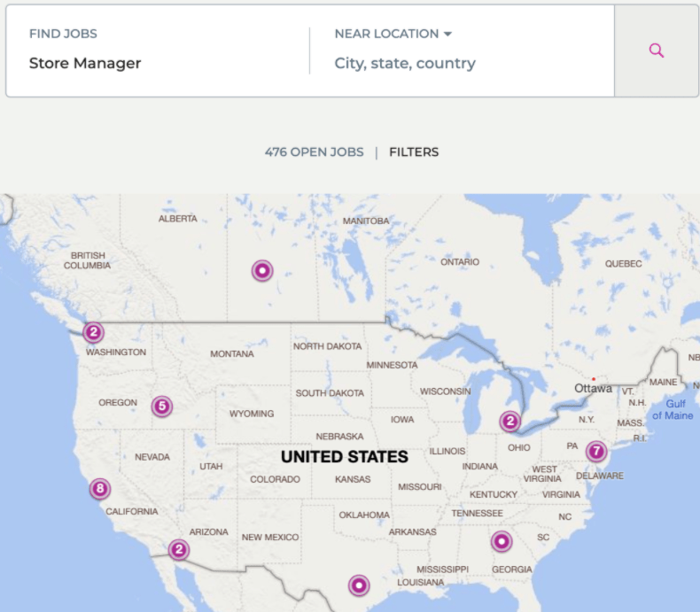Click the job marker near Georgia
Screen dimensions: 700x612
(502, 540)
